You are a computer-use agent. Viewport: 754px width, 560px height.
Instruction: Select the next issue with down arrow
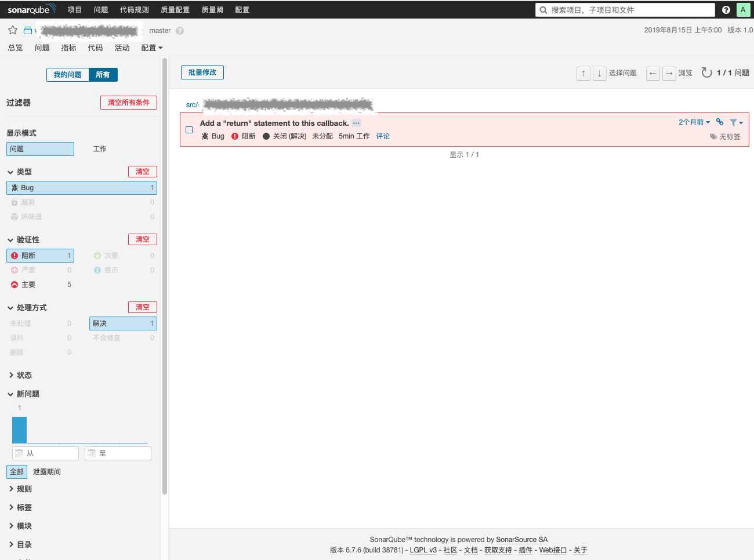pos(600,73)
